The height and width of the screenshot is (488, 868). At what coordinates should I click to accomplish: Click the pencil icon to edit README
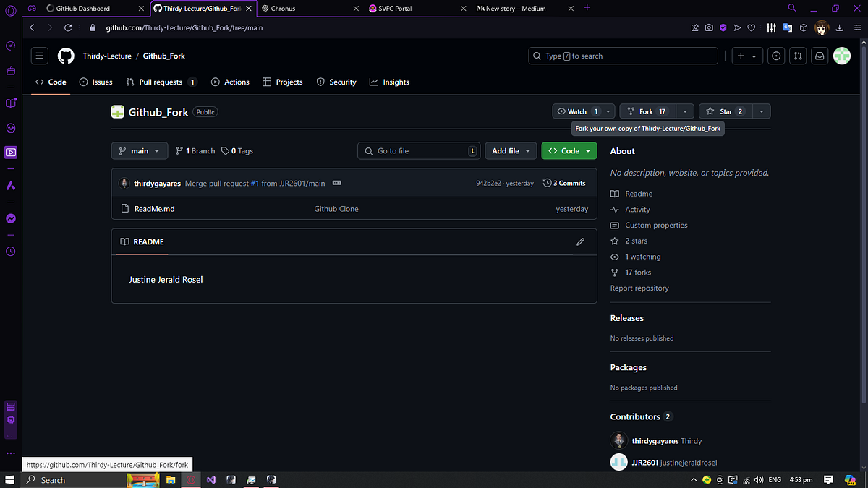pyautogui.click(x=580, y=241)
